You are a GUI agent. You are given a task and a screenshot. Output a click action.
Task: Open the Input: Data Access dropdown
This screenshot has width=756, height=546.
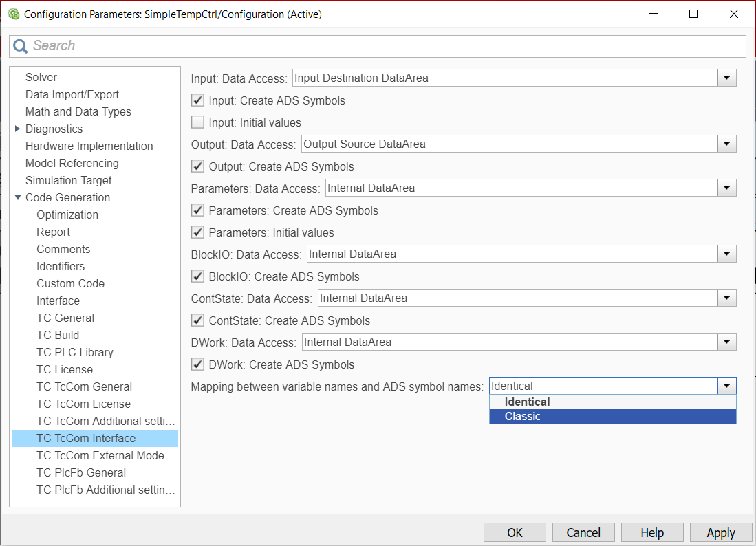[x=726, y=78]
